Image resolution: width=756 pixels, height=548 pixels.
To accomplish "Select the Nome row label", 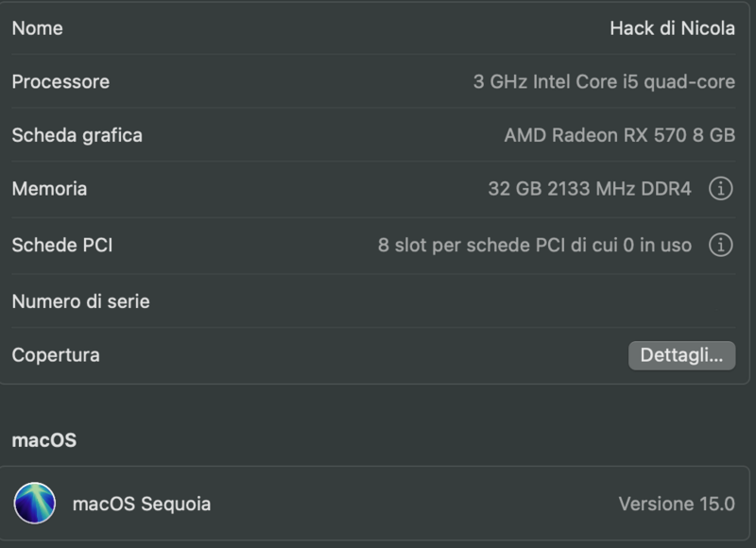I will click(x=38, y=28).
